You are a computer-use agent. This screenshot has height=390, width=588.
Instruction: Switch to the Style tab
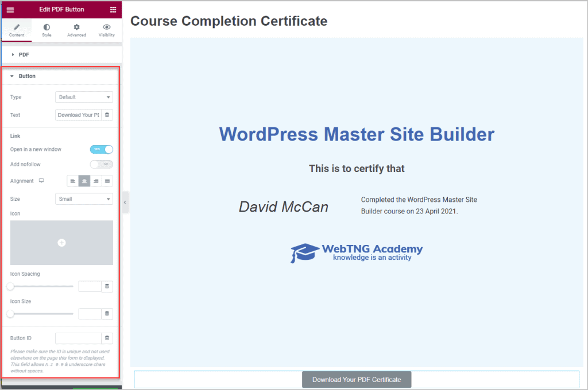(47, 30)
